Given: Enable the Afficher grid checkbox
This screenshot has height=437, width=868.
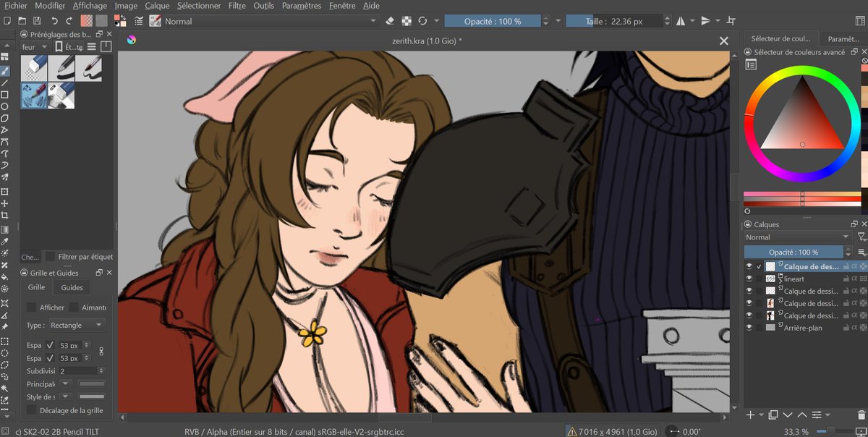Looking at the screenshot, I should (x=31, y=307).
